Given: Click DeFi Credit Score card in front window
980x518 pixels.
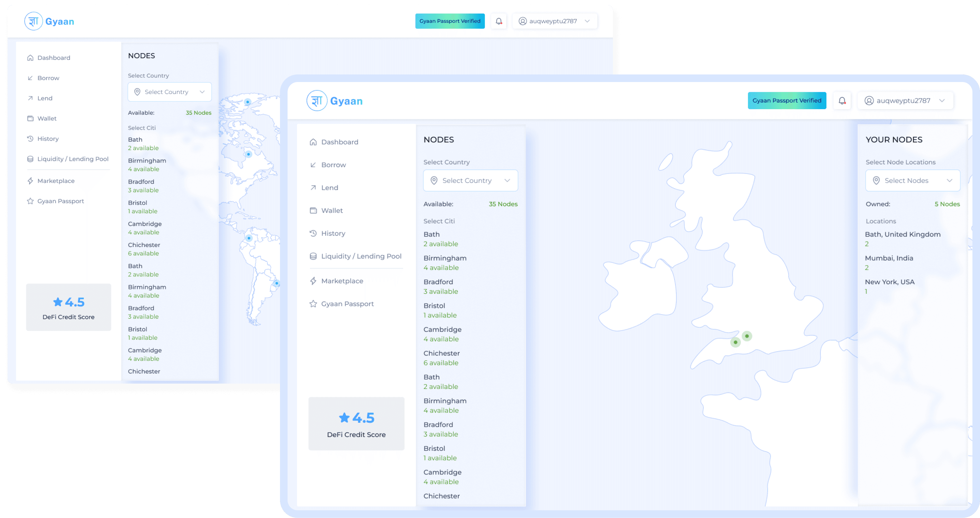Looking at the screenshot, I should pos(356,424).
